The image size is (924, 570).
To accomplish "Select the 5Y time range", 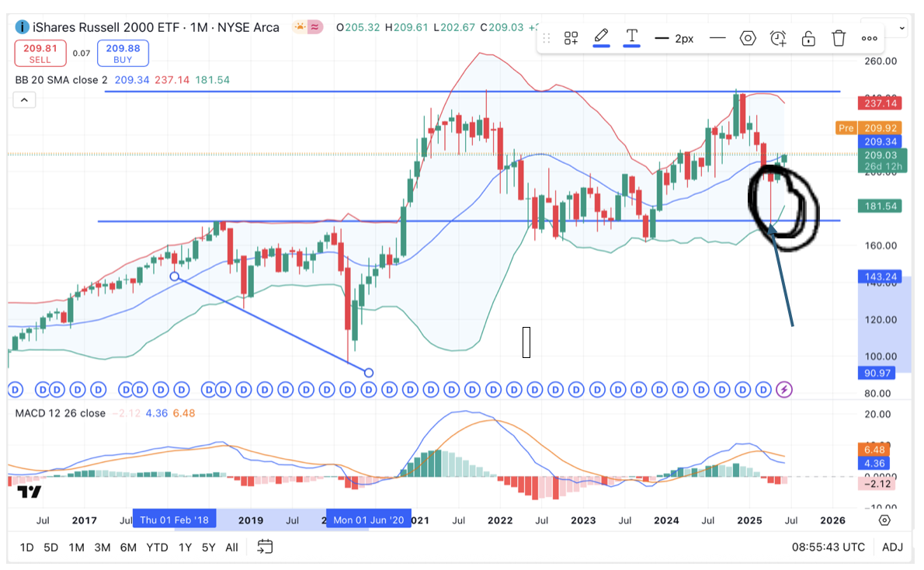I will (209, 547).
